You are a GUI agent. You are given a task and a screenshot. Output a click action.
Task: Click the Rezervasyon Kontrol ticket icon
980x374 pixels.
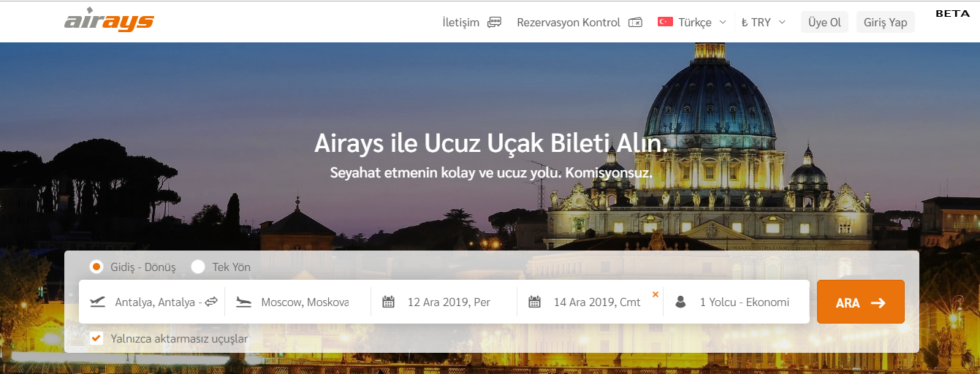635,22
